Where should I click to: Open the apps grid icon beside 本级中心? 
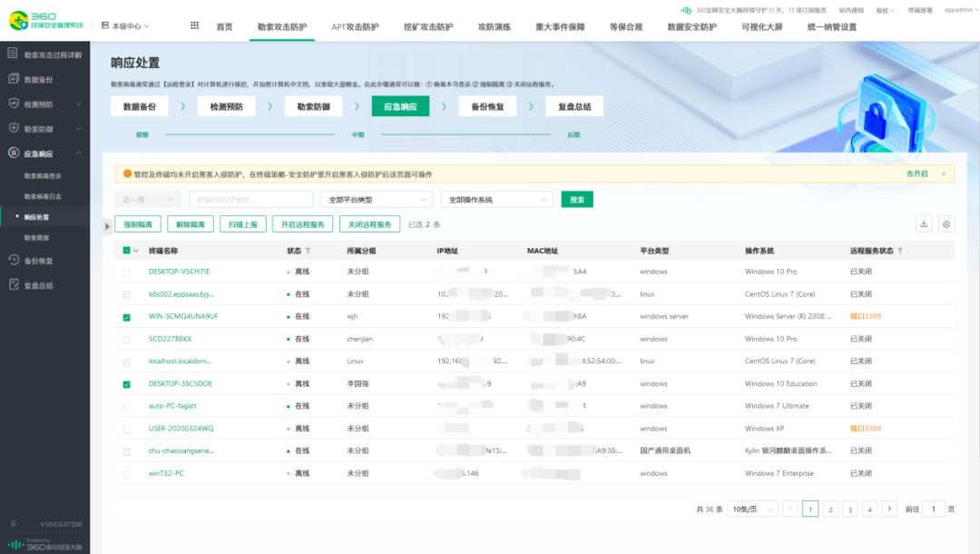point(194,25)
